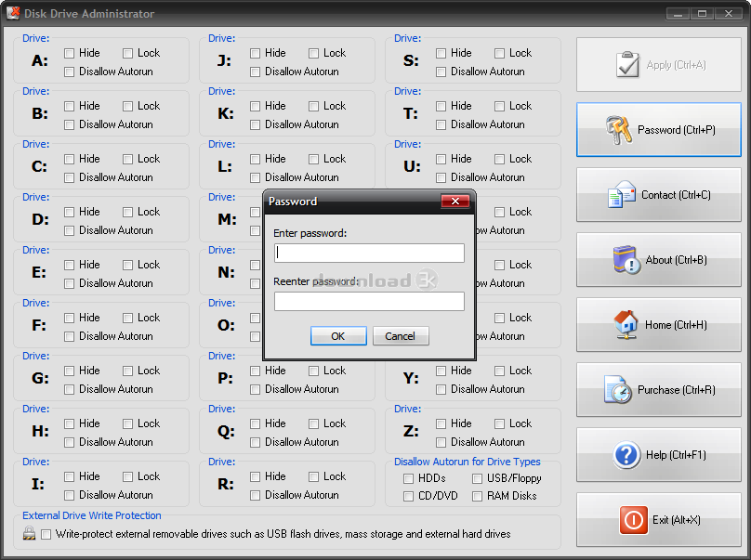This screenshot has height=560, width=751.
Task: Check RAM Disks drive type autorun box
Action: [x=477, y=496]
